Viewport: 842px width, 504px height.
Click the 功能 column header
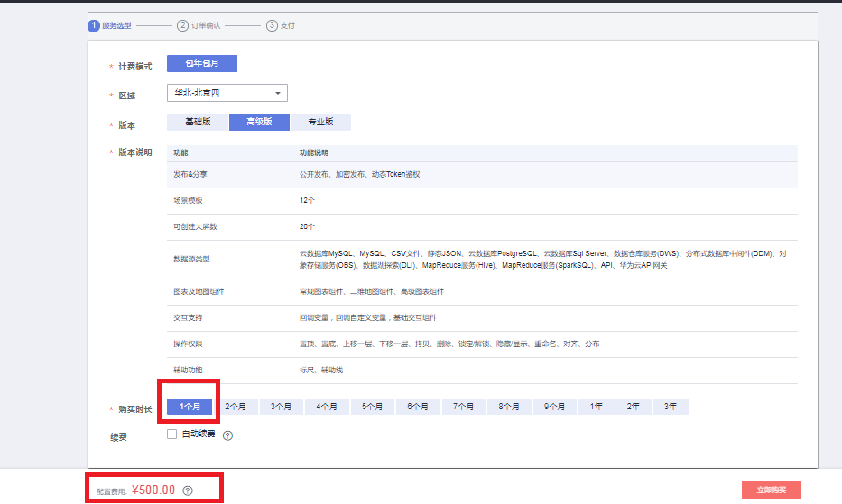pos(180,153)
